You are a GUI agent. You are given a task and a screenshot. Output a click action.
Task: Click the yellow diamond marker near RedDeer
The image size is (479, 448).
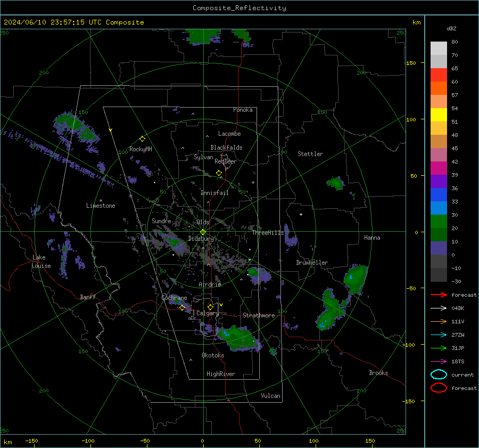pyautogui.click(x=219, y=173)
